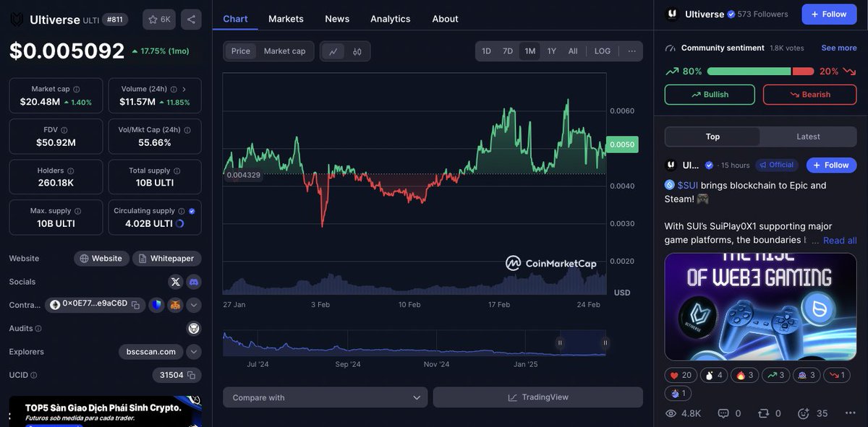Set chart range to 7D
The image size is (868, 427).
tap(508, 51)
